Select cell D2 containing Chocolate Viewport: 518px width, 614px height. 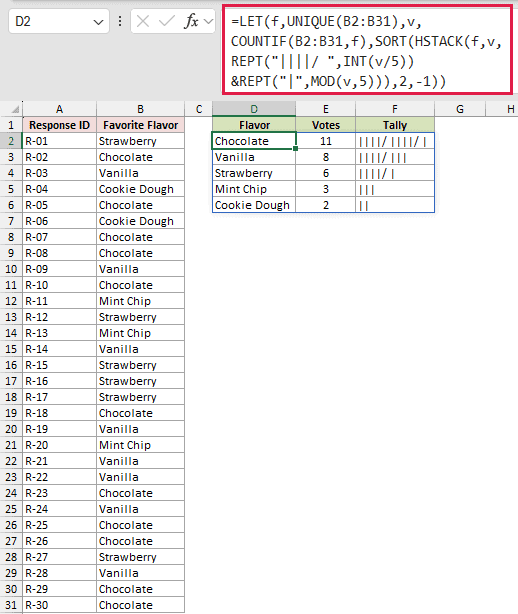pyautogui.click(x=254, y=141)
